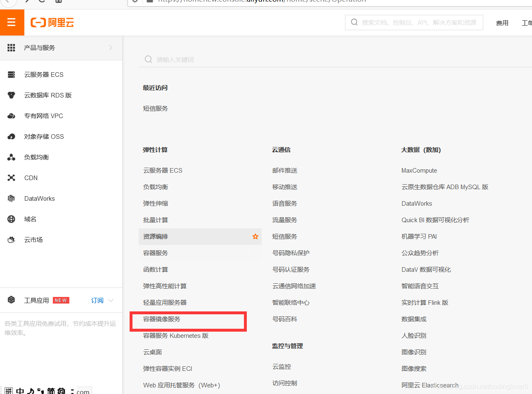The height and width of the screenshot is (394, 532).
Task: Expand the 产品与服务 chevron arrow
Action: [111, 48]
